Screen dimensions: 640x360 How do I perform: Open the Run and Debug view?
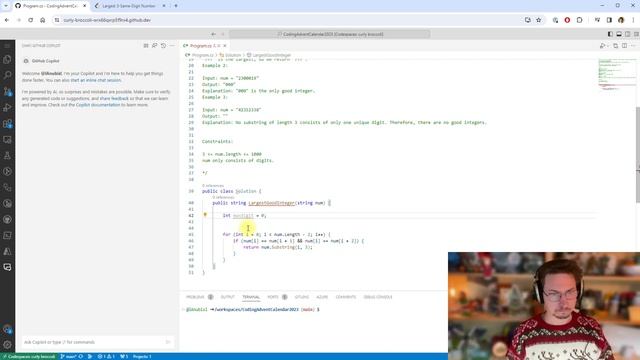pos(7,107)
